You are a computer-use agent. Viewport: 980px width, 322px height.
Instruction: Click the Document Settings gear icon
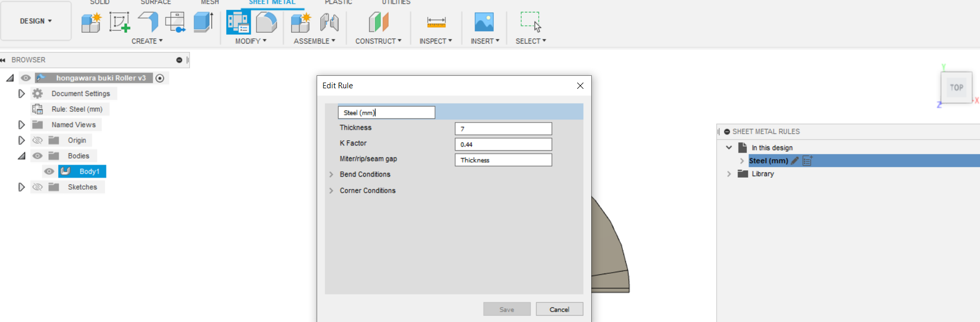[x=37, y=93]
